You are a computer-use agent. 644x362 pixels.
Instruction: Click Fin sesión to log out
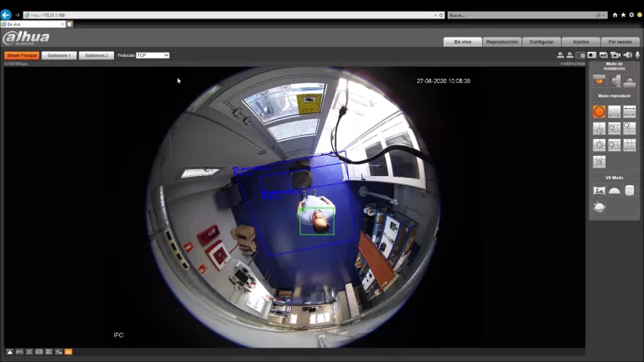pyautogui.click(x=621, y=42)
